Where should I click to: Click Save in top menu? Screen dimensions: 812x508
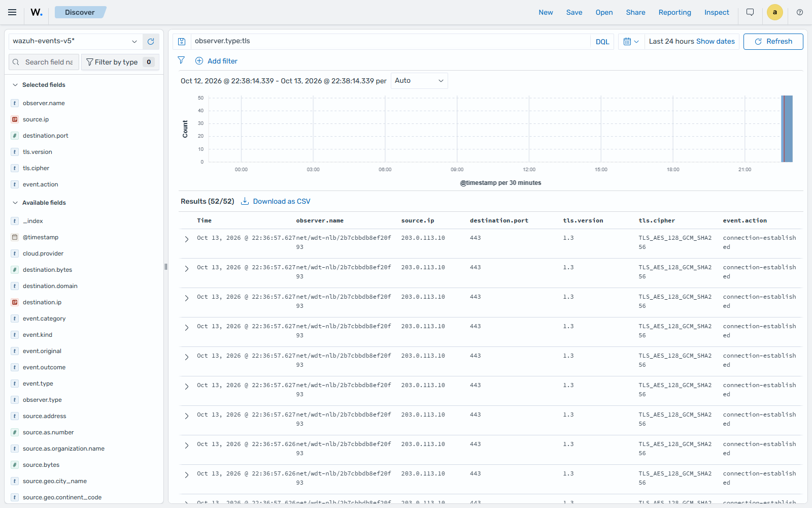click(574, 12)
